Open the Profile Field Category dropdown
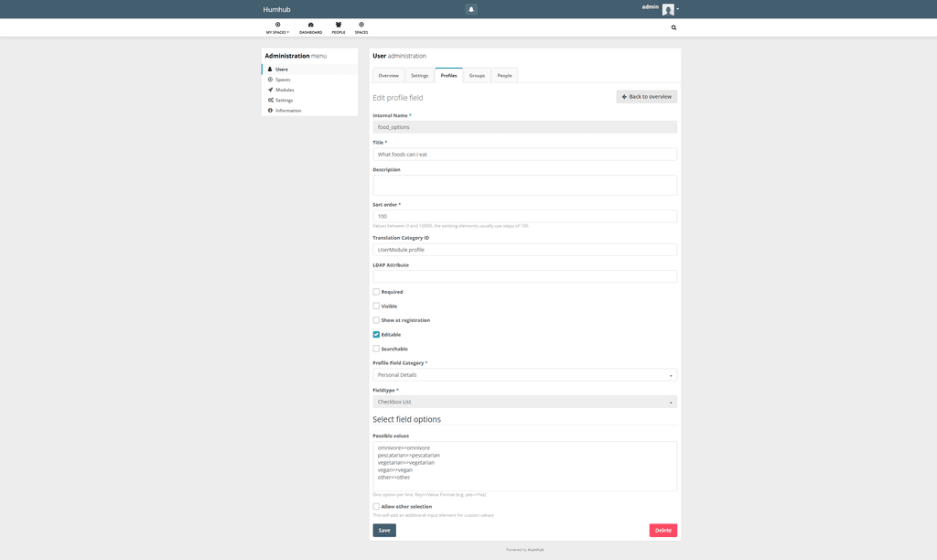The height and width of the screenshot is (560, 937). (x=524, y=374)
